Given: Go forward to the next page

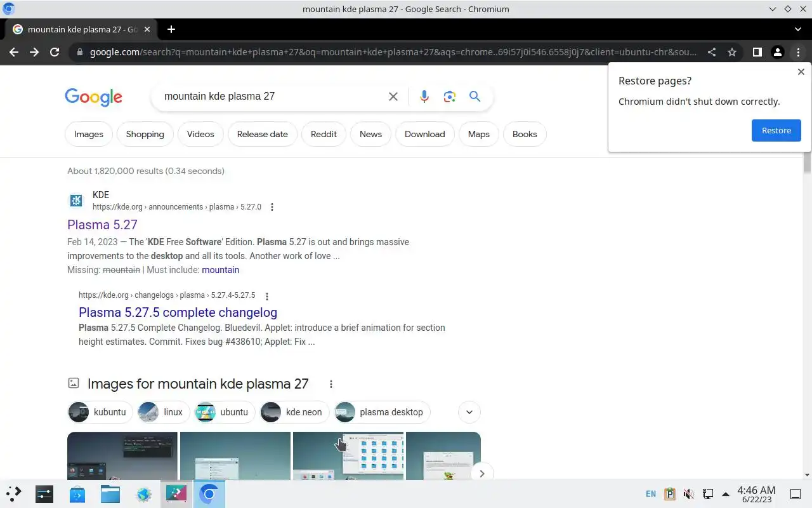Looking at the screenshot, I should [34, 52].
